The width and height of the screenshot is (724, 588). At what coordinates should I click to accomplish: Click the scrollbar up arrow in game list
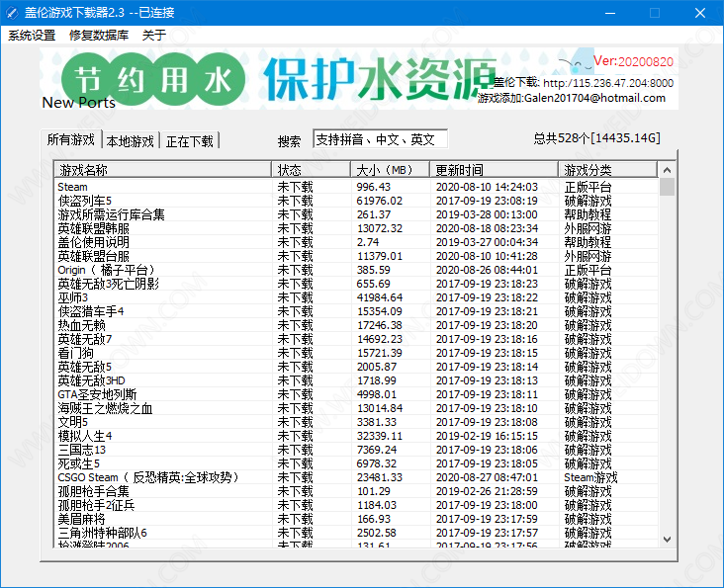(667, 170)
